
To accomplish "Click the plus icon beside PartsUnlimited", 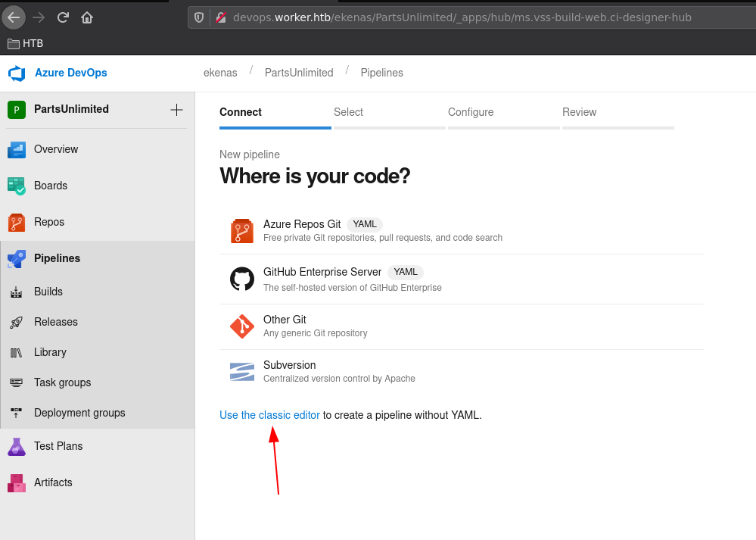I will pos(176,110).
